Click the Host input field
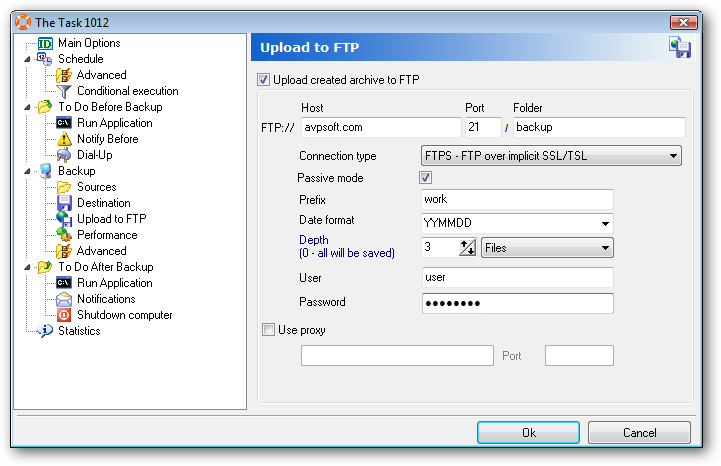The height and width of the screenshot is (466, 721). tap(380, 127)
